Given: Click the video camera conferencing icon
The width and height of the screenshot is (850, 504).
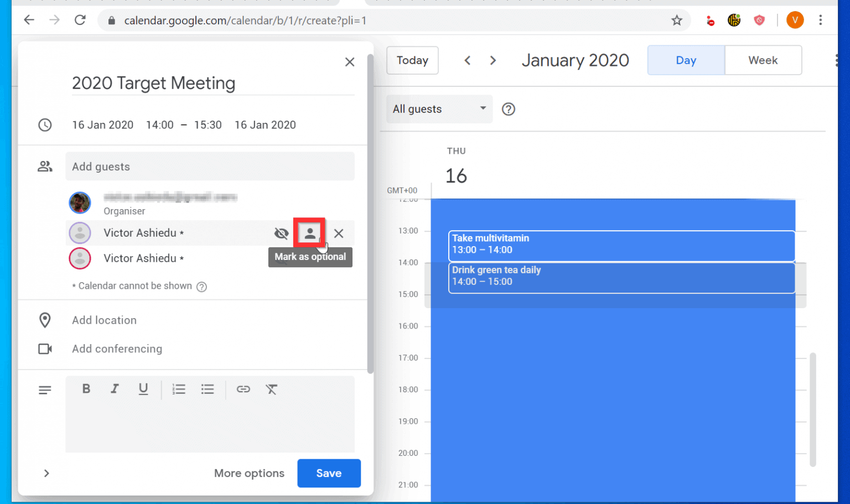Looking at the screenshot, I should click(x=45, y=349).
